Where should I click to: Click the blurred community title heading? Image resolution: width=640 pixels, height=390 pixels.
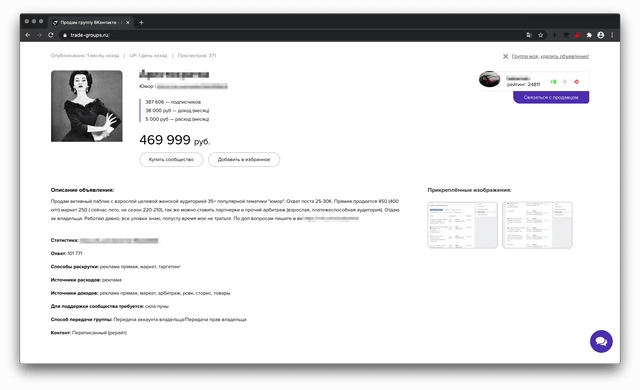[174, 74]
